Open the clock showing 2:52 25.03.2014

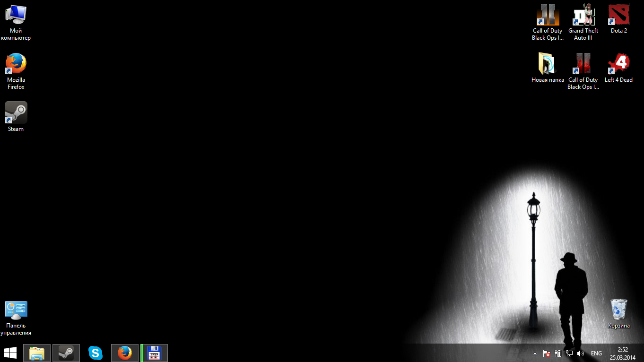(622, 353)
